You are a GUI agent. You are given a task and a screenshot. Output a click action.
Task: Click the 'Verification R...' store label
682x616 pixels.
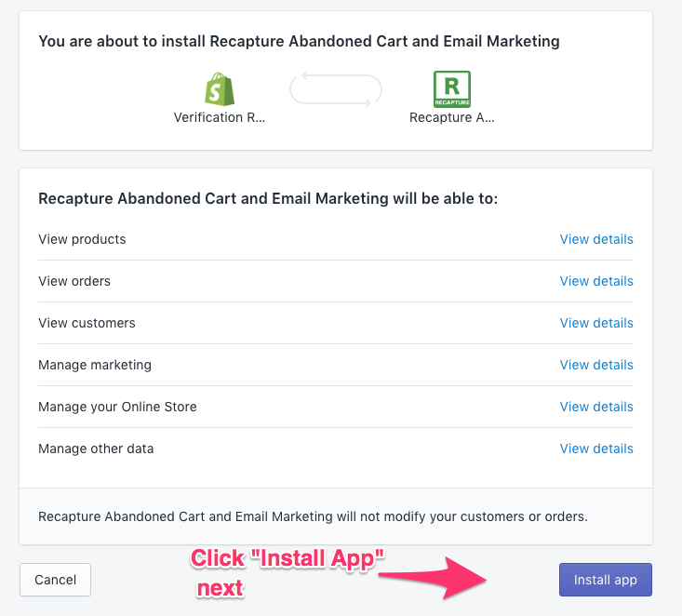(220, 117)
